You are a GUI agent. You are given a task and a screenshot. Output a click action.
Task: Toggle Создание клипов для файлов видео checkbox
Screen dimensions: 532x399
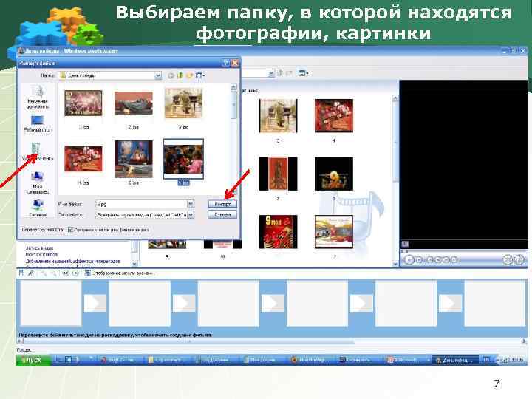(71, 230)
